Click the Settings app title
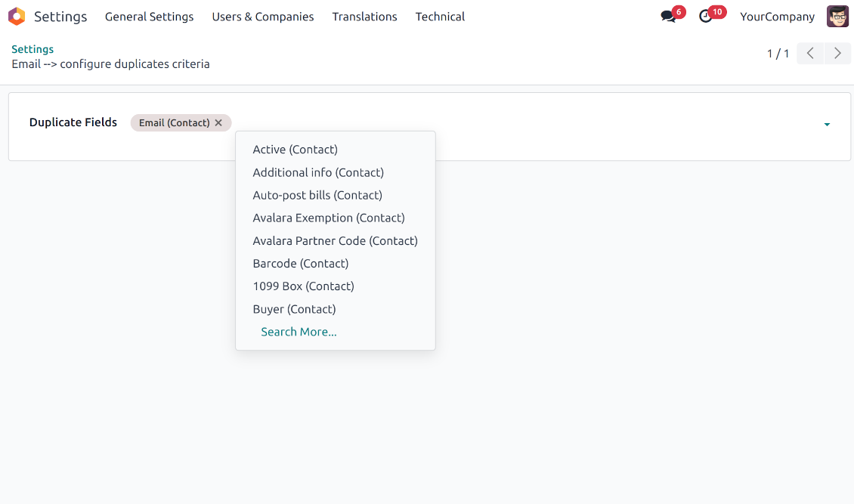 pyautogui.click(x=60, y=17)
